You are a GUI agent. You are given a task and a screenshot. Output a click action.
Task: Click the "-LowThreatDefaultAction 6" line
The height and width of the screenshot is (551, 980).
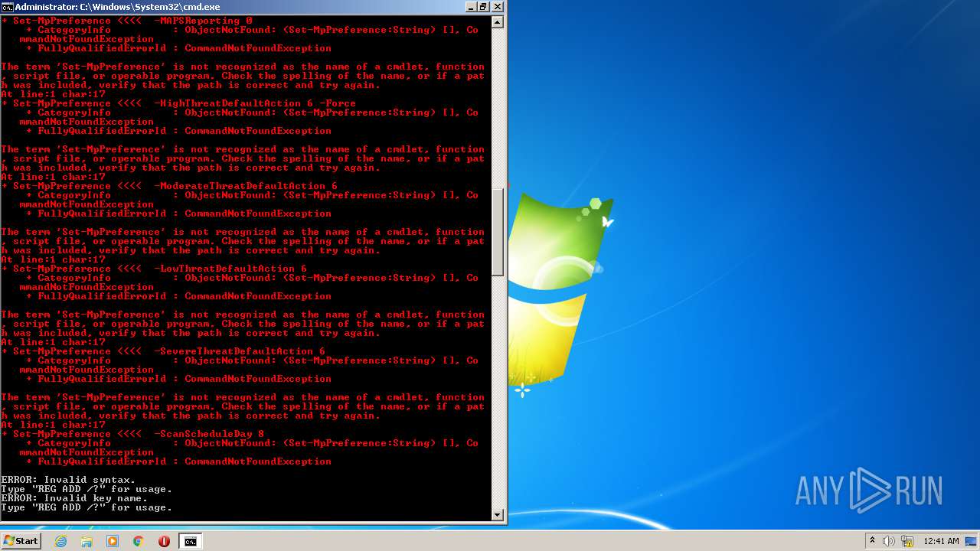tap(154, 269)
